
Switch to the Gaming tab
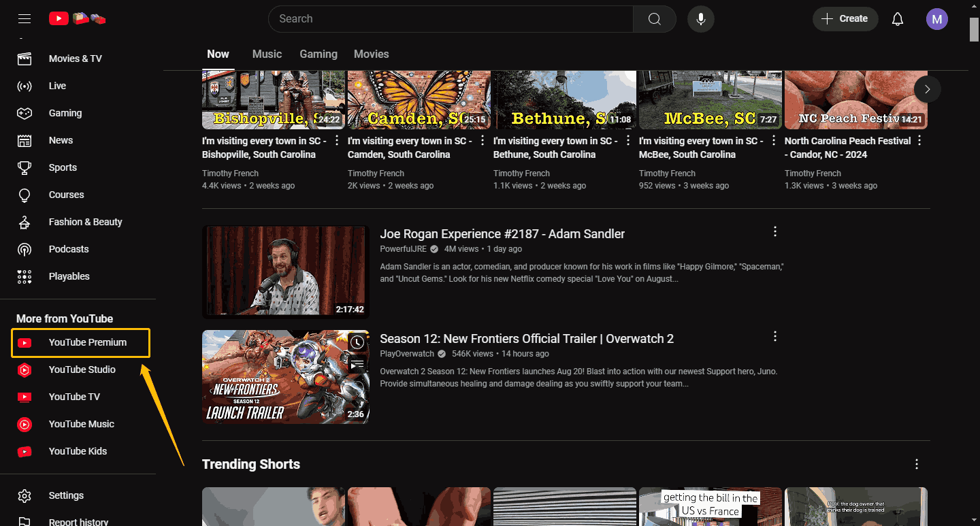(318, 54)
